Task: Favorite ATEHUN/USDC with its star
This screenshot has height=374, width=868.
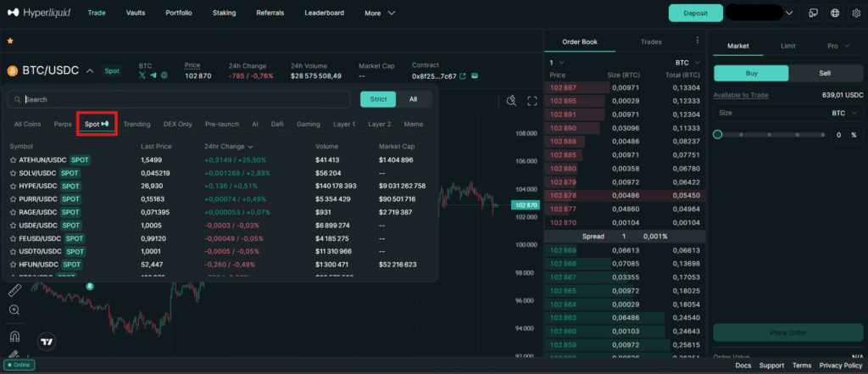Action: click(14, 159)
